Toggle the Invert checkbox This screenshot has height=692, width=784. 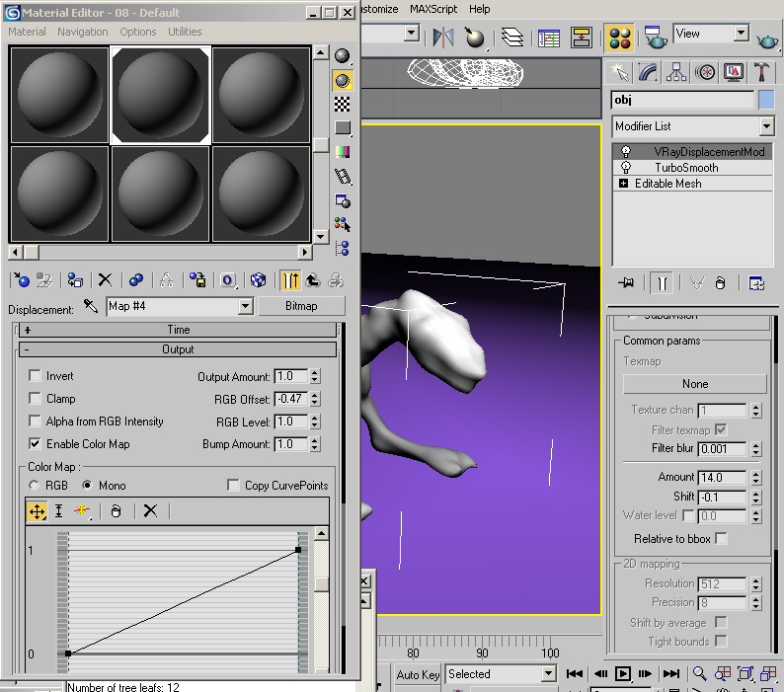click(35, 375)
